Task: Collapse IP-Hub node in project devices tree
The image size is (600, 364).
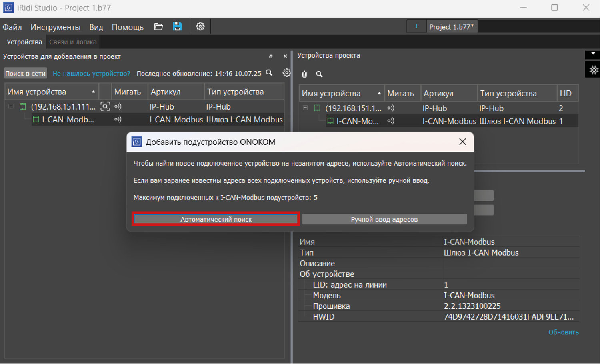Action: click(305, 108)
